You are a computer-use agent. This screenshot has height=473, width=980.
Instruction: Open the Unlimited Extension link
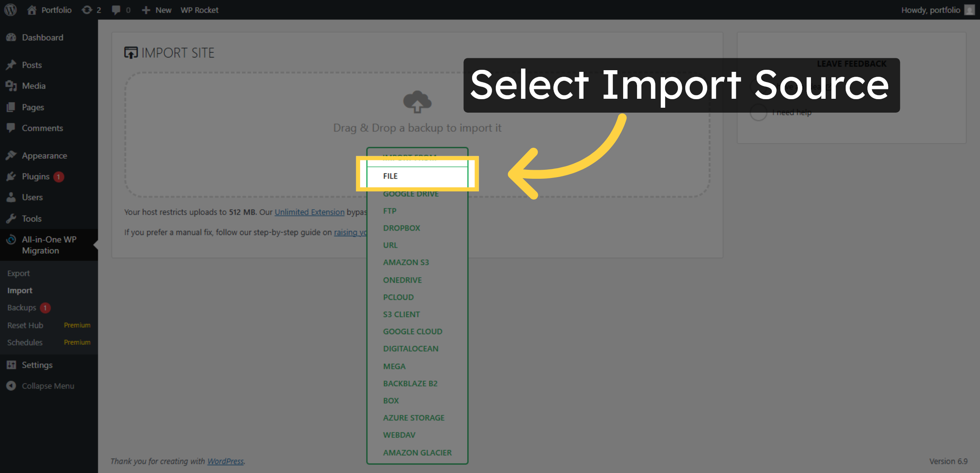click(310, 212)
